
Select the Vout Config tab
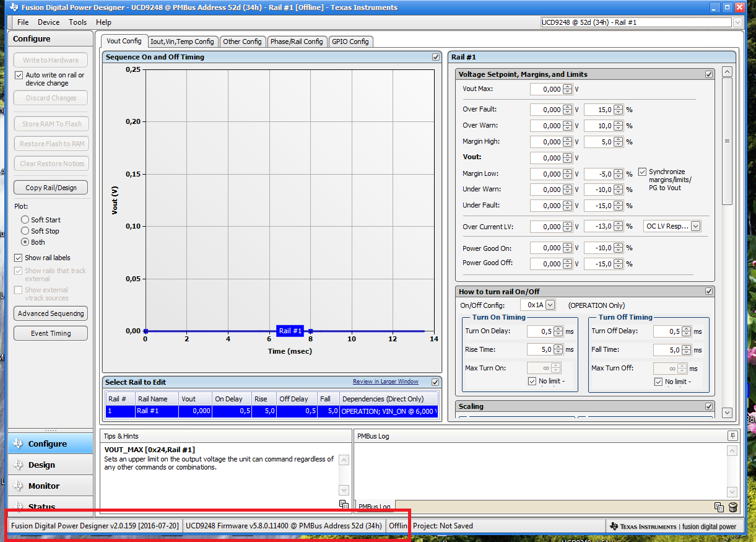coord(124,41)
